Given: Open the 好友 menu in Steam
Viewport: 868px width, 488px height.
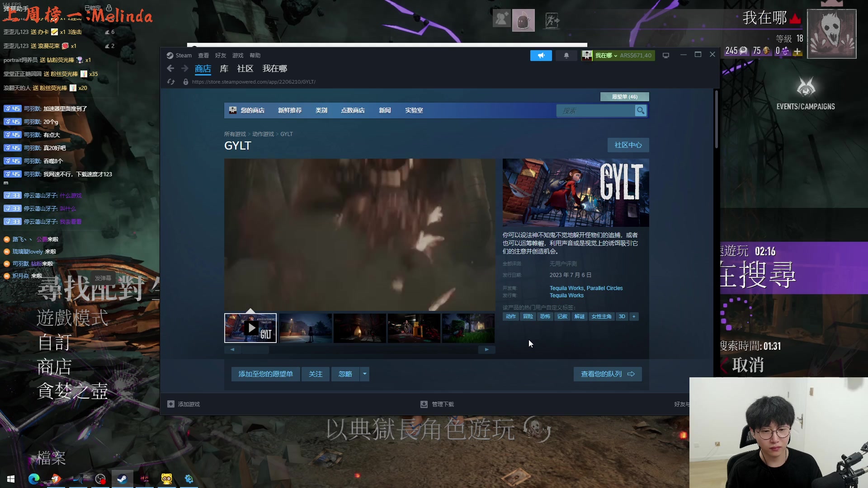Looking at the screenshot, I should (x=221, y=56).
